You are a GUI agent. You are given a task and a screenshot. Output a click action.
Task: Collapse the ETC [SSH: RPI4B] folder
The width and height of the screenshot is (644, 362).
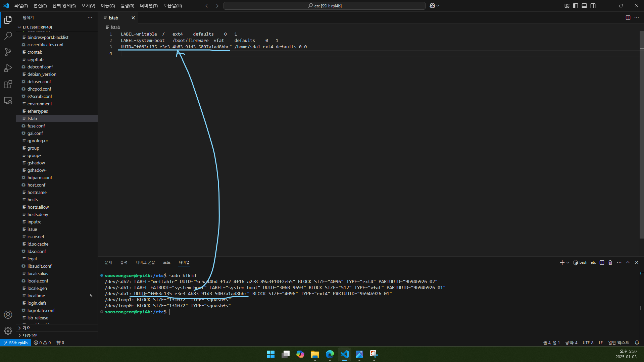click(57, 27)
